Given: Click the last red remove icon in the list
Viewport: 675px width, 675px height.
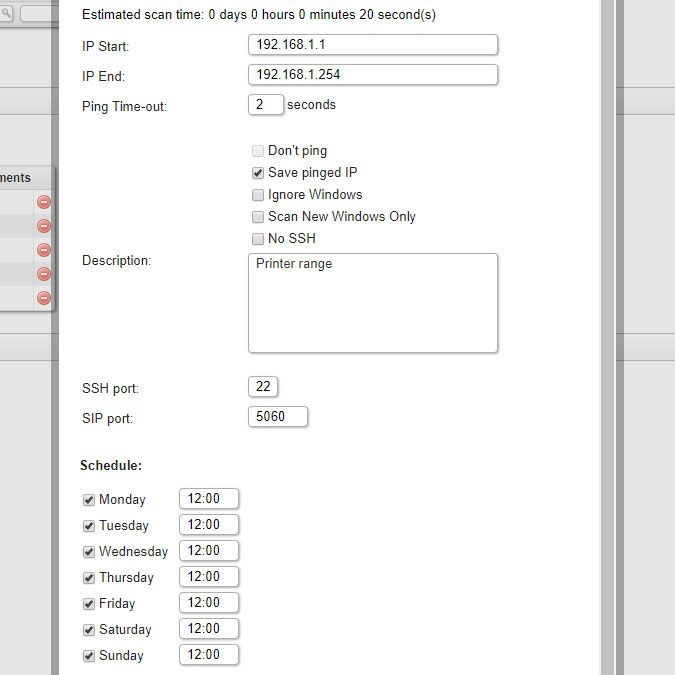Looking at the screenshot, I should [44, 298].
